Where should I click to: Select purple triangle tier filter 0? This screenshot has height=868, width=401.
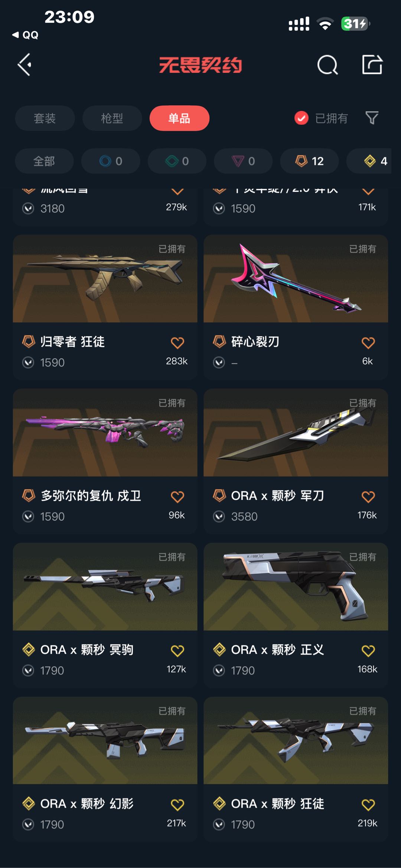pos(243,161)
